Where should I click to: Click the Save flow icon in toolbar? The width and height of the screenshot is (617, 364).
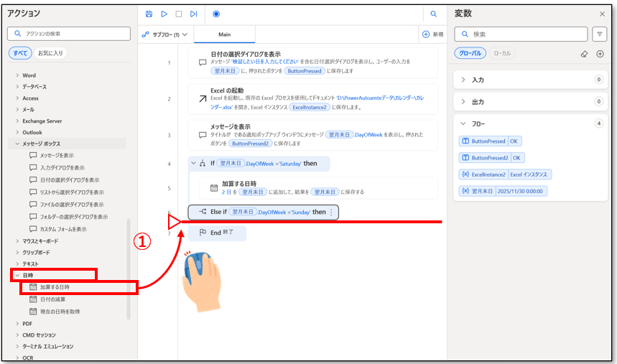click(x=149, y=14)
